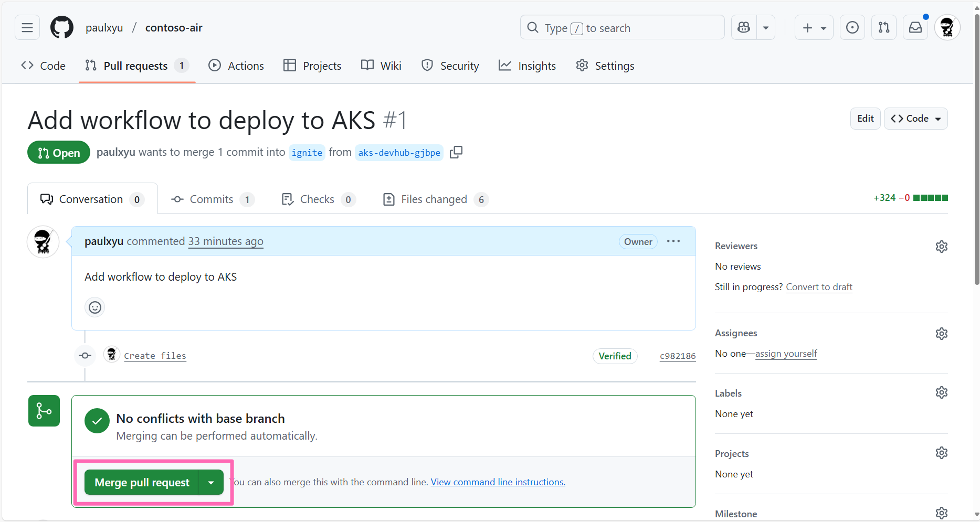The height and width of the screenshot is (522, 980).
Task: Switch to the Files changed tab
Action: tap(434, 199)
